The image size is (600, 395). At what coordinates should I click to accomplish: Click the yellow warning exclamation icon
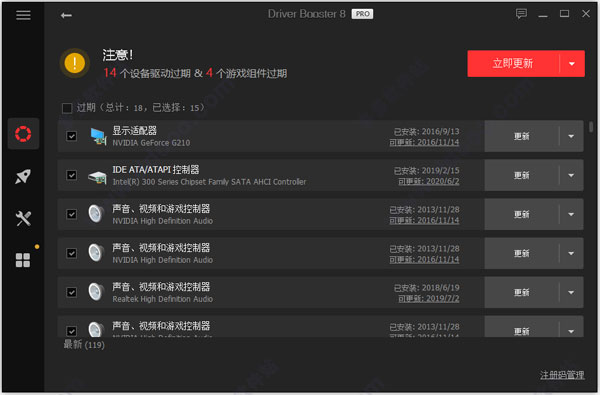pyautogui.click(x=75, y=63)
